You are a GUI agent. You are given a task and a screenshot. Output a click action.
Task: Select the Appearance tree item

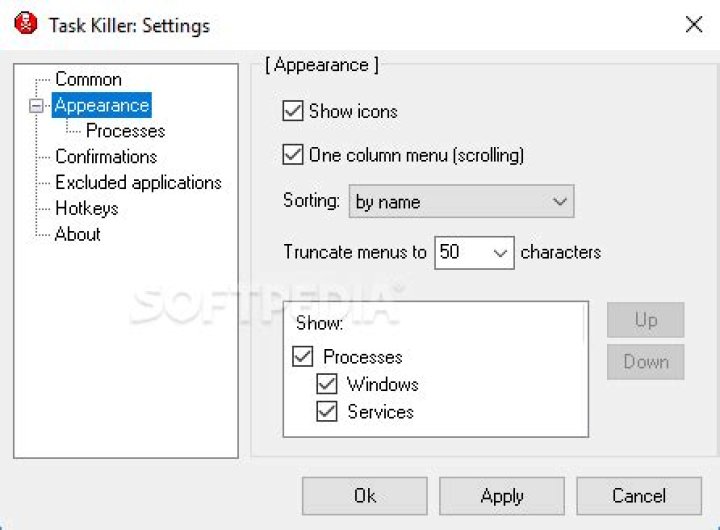point(101,105)
